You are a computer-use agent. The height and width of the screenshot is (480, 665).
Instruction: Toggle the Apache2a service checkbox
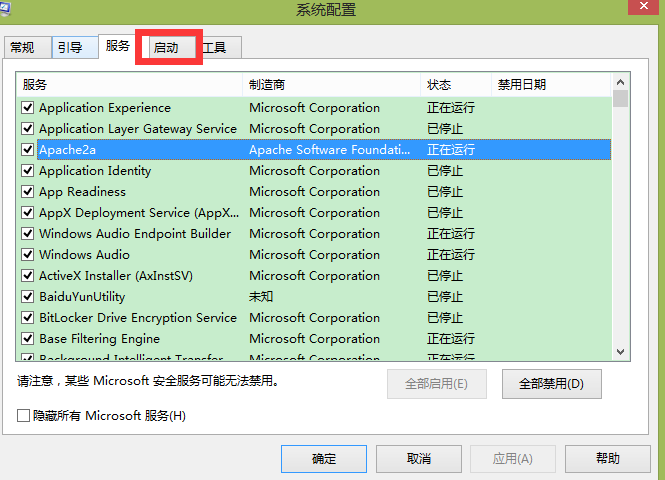tap(28, 150)
